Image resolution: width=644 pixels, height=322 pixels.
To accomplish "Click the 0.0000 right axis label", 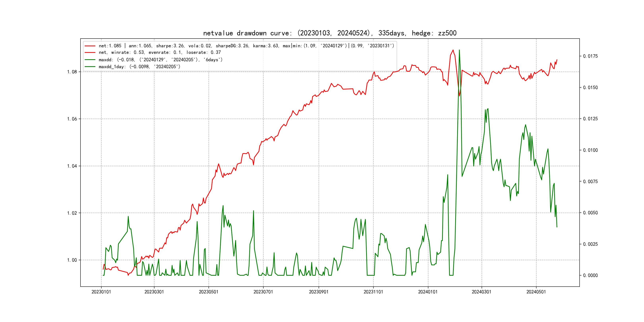I will coord(590,275).
